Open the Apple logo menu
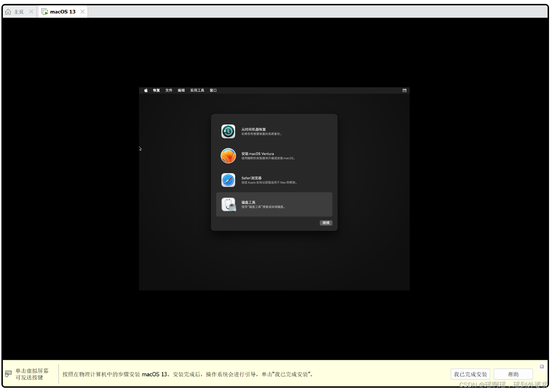Image resolution: width=554 pixels, height=392 pixels. pyautogui.click(x=146, y=90)
